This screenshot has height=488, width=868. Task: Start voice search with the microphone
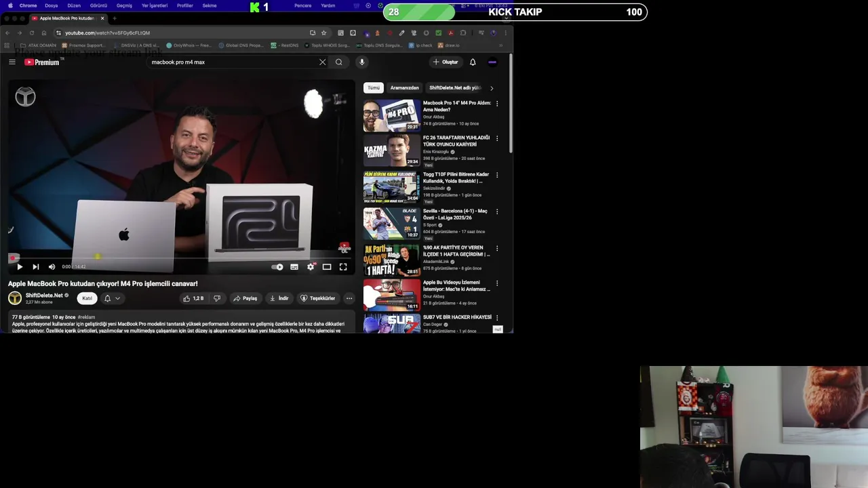[362, 62]
